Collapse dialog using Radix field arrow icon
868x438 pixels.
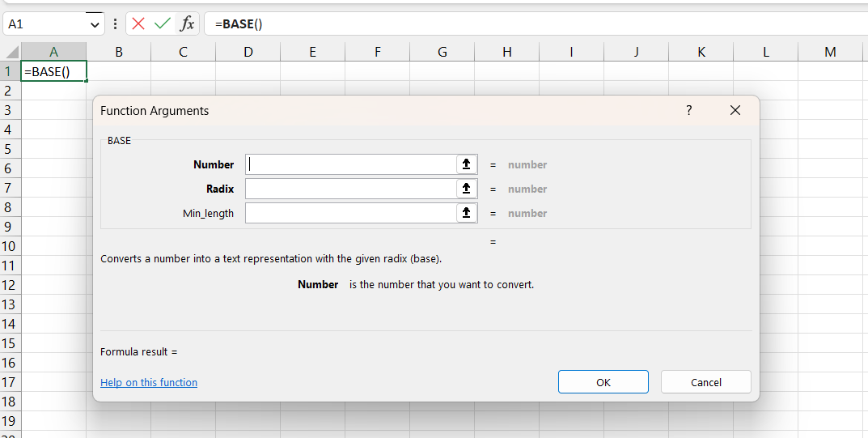466,189
